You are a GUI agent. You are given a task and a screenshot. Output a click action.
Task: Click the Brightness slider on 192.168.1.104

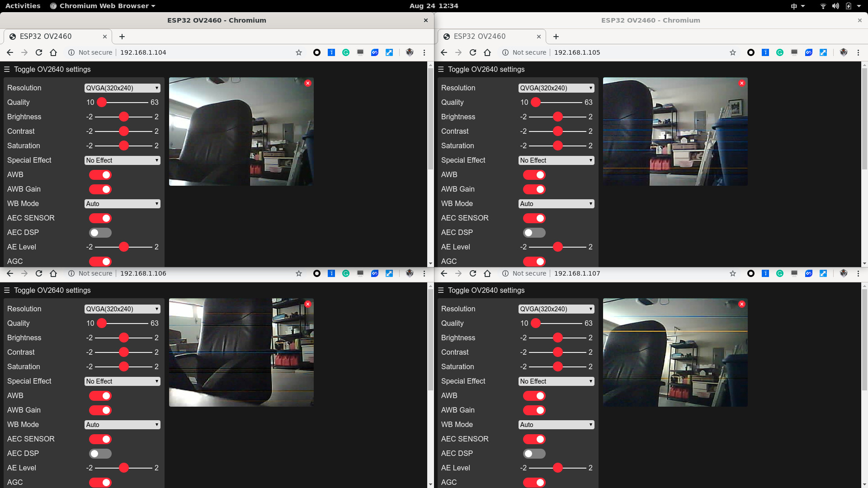click(123, 117)
